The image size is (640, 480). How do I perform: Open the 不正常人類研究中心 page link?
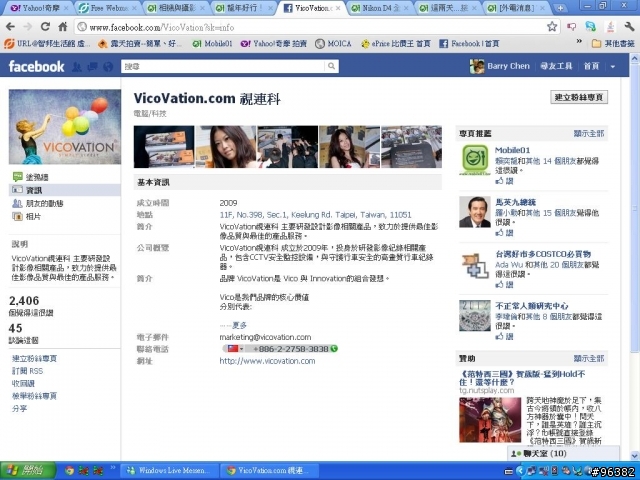tap(532, 306)
